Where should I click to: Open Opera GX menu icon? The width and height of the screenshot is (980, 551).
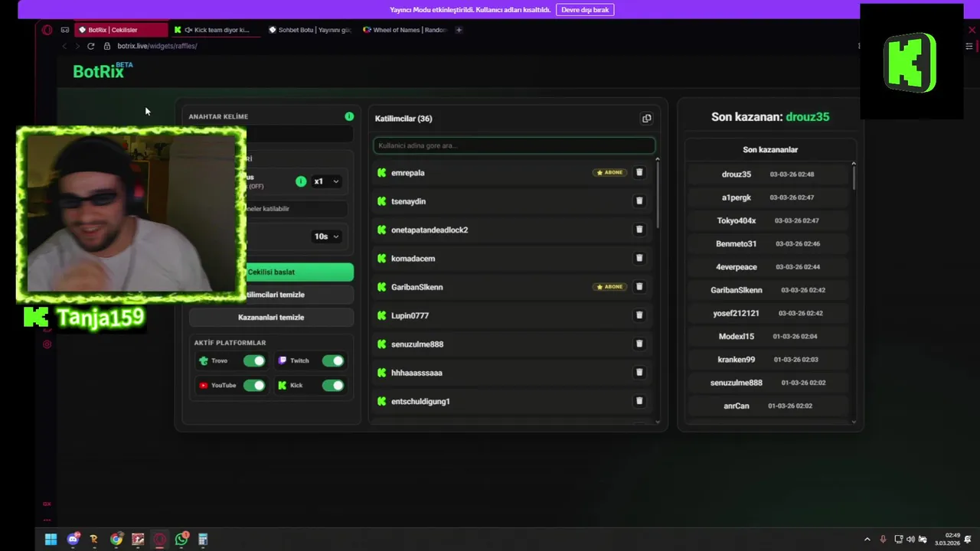(x=47, y=30)
